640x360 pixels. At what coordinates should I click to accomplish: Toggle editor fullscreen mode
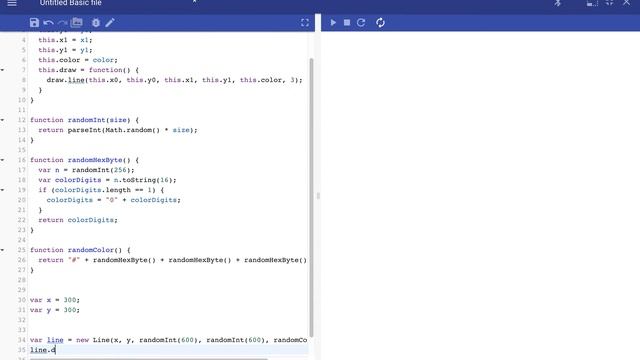click(305, 23)
